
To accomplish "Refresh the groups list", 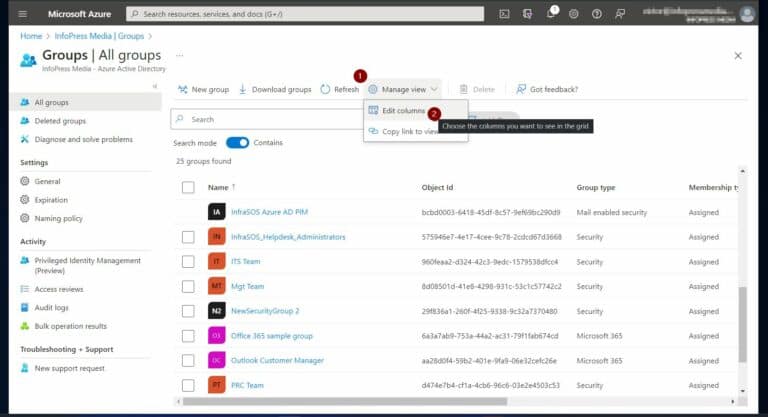I will pyautogui.click(x=339, y=90).
